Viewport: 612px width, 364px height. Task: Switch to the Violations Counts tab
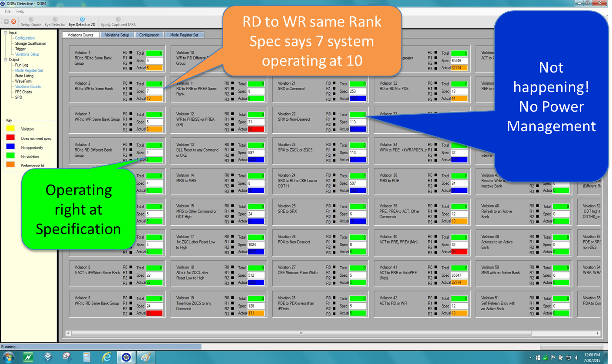[81, 35]
